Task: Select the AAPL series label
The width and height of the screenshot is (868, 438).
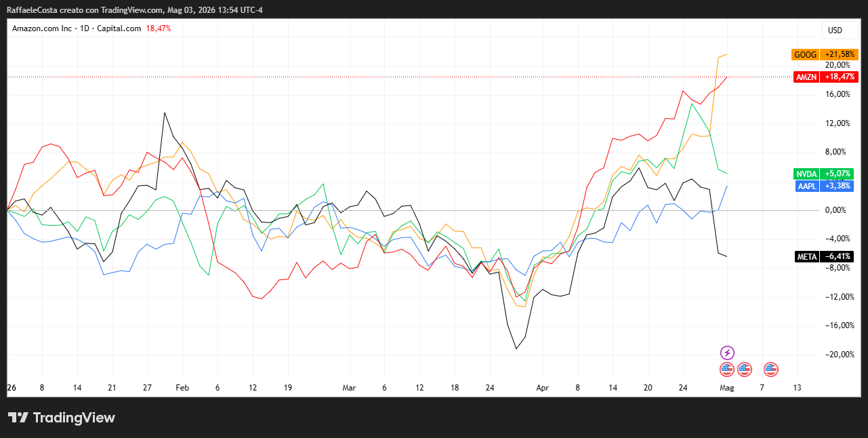Action: 806,186
